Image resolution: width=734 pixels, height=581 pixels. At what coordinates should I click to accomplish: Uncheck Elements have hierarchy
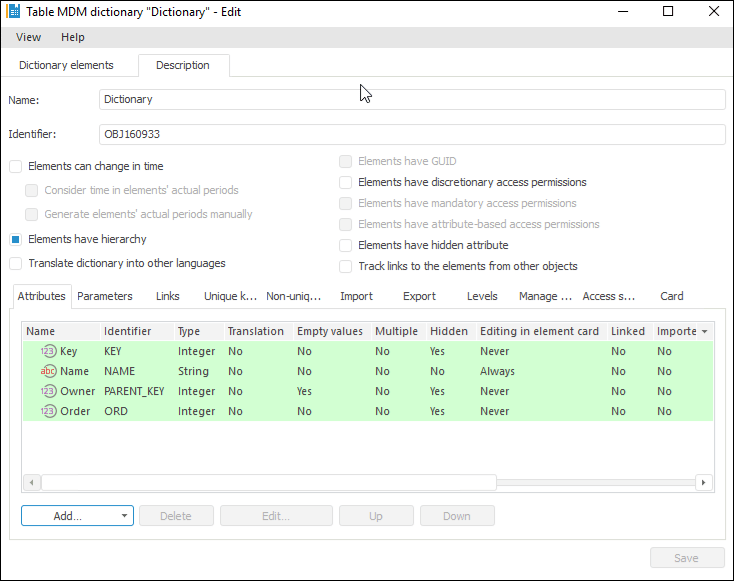(16, 239)
